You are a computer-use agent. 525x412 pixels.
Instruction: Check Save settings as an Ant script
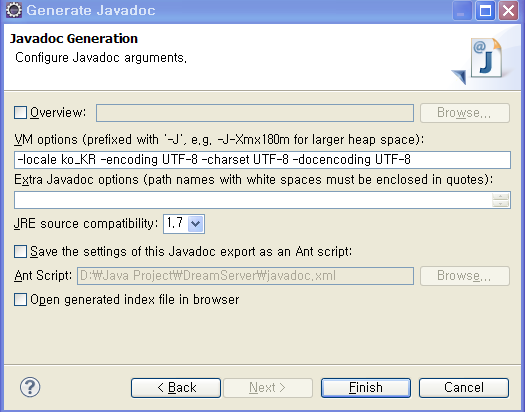click(20, 251)
